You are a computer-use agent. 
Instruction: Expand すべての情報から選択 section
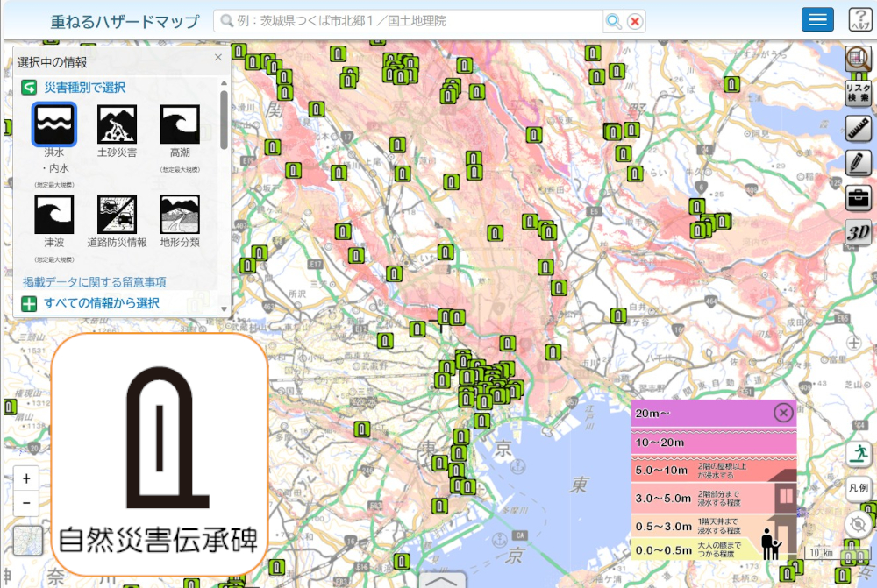coord(101,303)
